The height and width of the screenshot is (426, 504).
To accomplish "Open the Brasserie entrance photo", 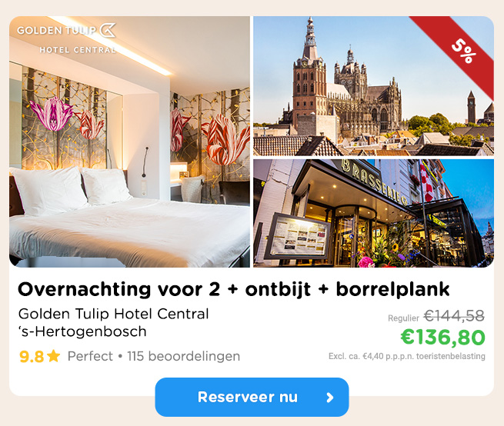I will (373, 213).
